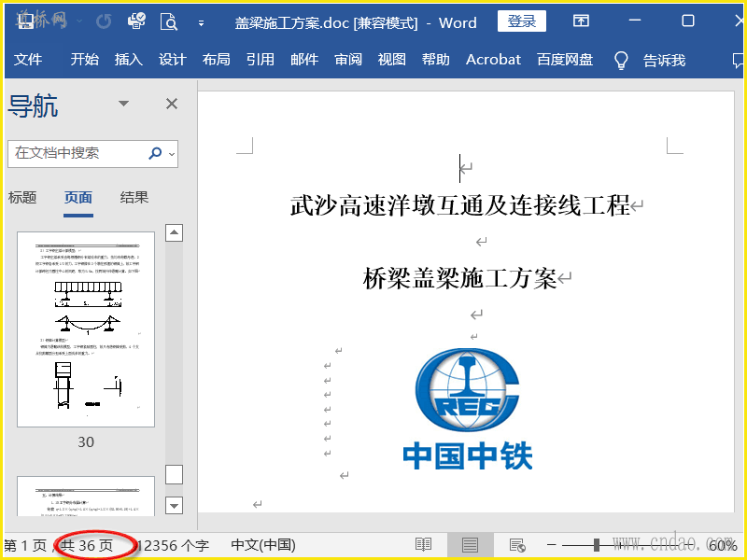Click the 登录 sign-in button

[522, 21]
